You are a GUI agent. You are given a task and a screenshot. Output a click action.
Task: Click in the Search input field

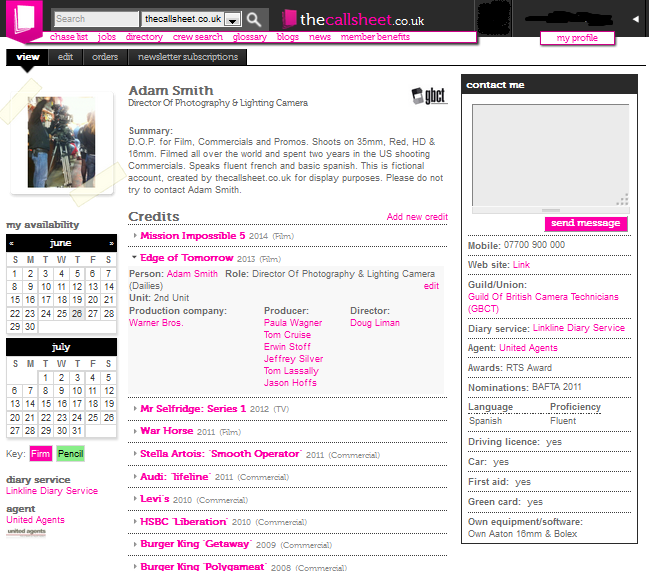coord(96,19)
